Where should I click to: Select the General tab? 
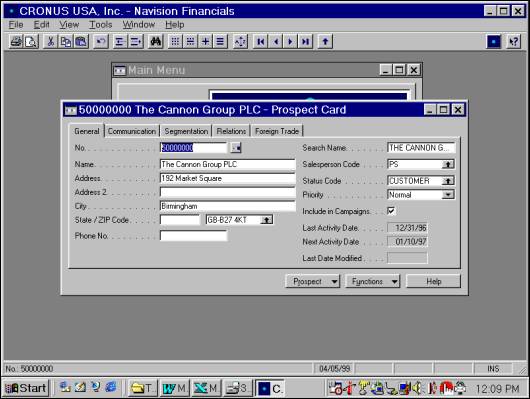point(87,131)
